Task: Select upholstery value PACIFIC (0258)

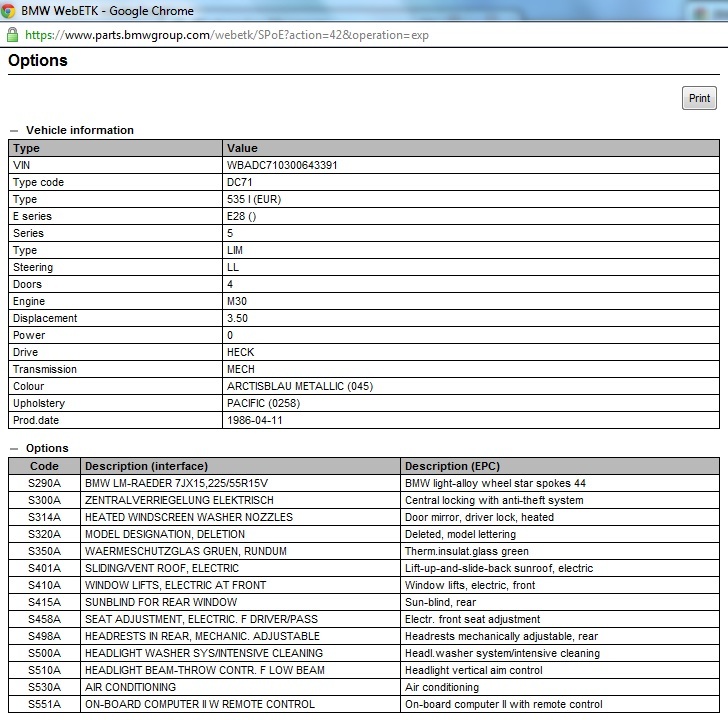Action: (x=263, y=403)
